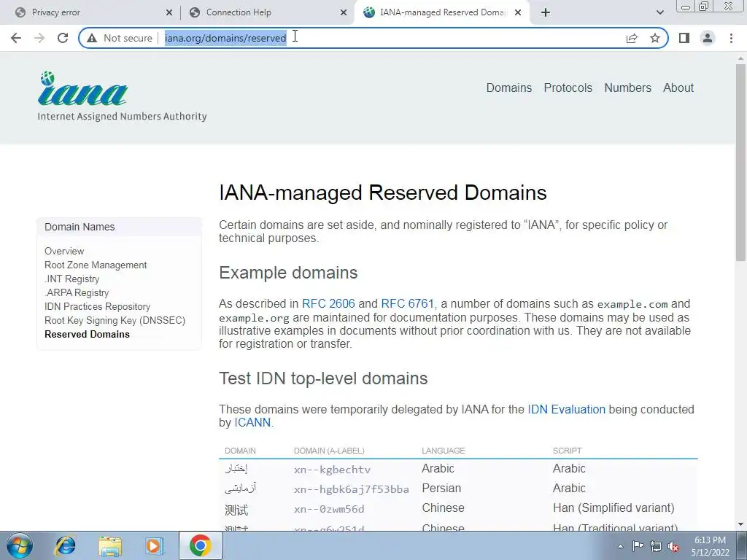
Task: Open the .INT Registry link
Action: [x=72, y=279]
